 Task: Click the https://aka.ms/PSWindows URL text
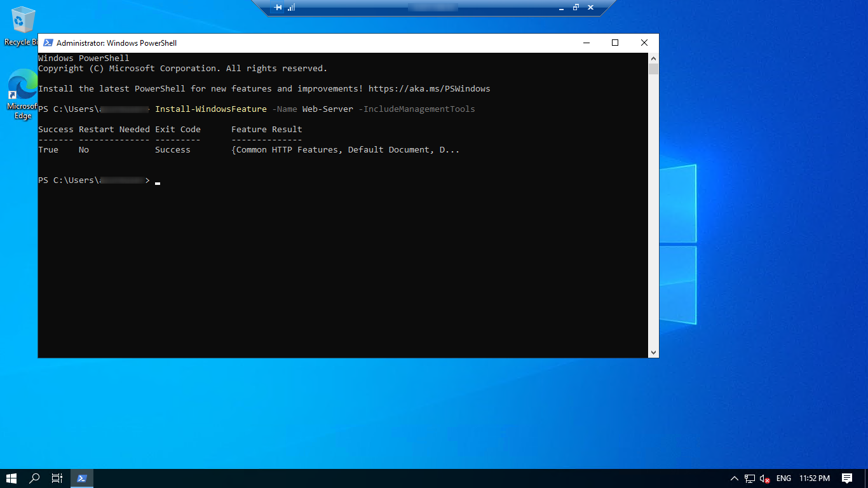point(430,89)
